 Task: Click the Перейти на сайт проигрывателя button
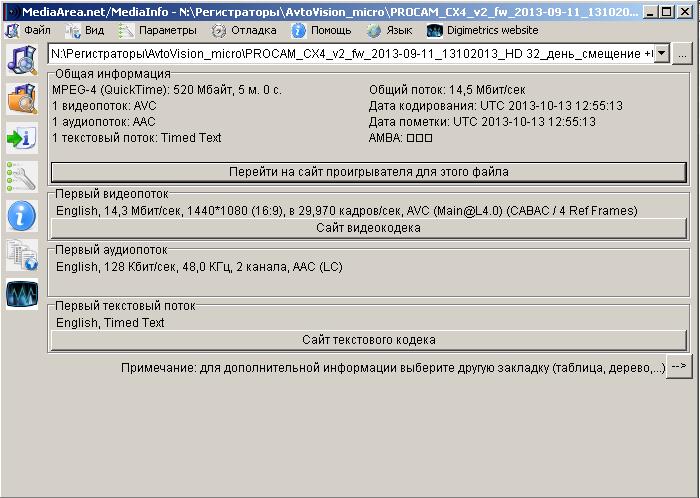coord(368,172)
